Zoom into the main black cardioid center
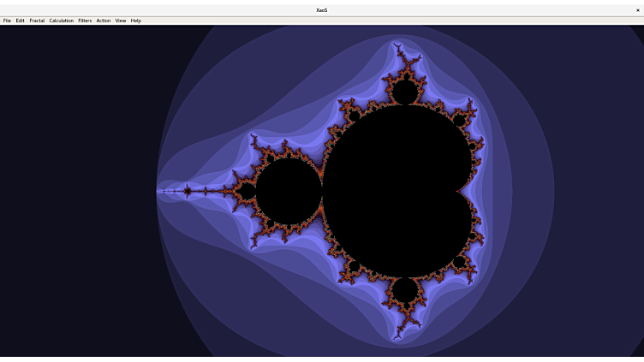Screen dimensions: 644x362 (394, 191)
